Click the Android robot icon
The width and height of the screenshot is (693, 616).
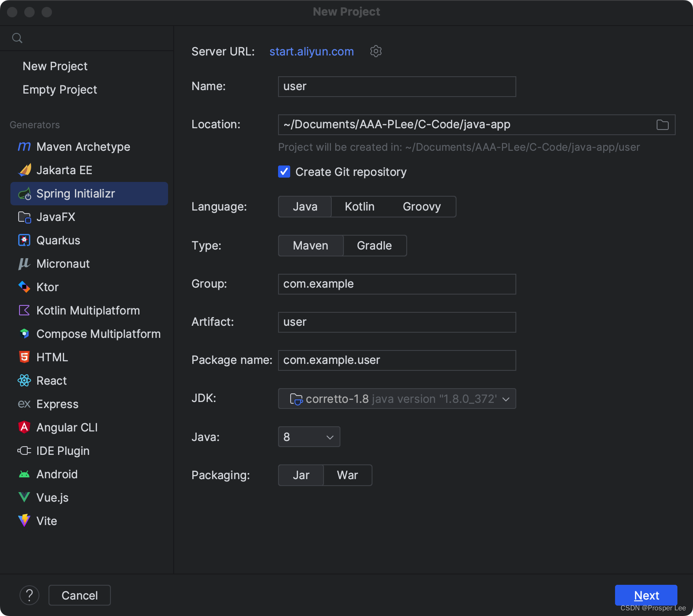tap(24, 474)
